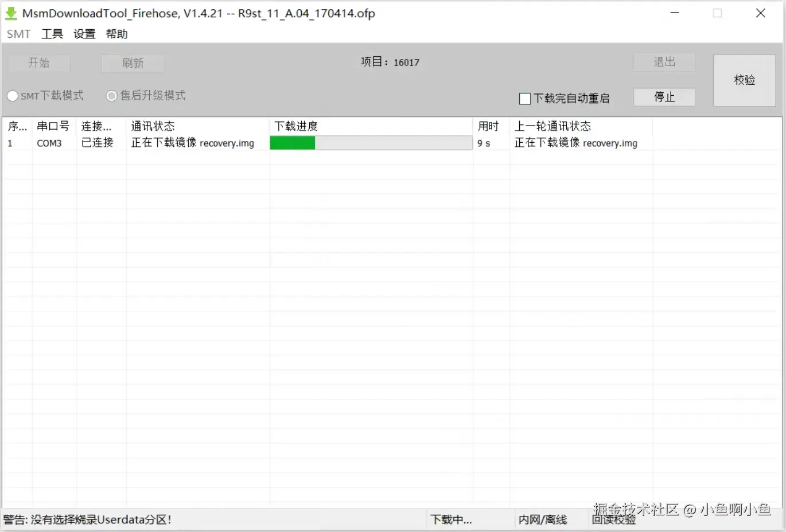This screenshot has height=532, width=786.
Task: Minimize the MsmDownloadTool window
Action: [x=675, y=13]
